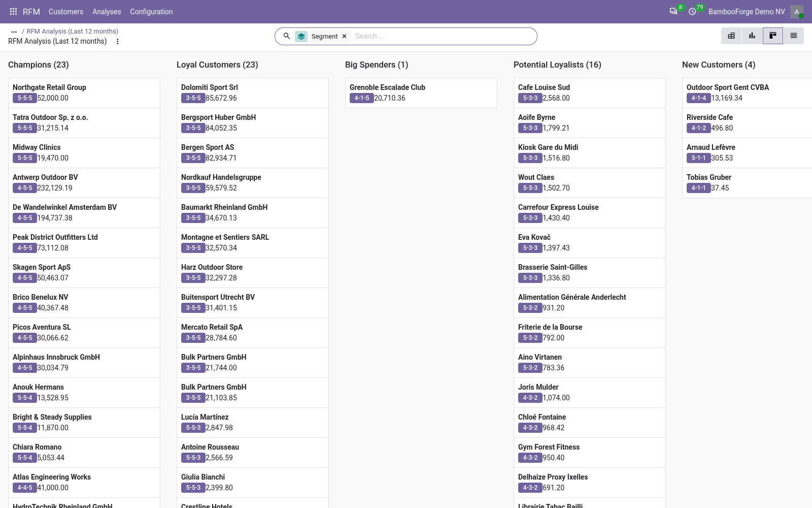Click the Potential Loyalists (16) column header
Image resolution: width=812 pixels, height=508 pixels.
(557, 65)
